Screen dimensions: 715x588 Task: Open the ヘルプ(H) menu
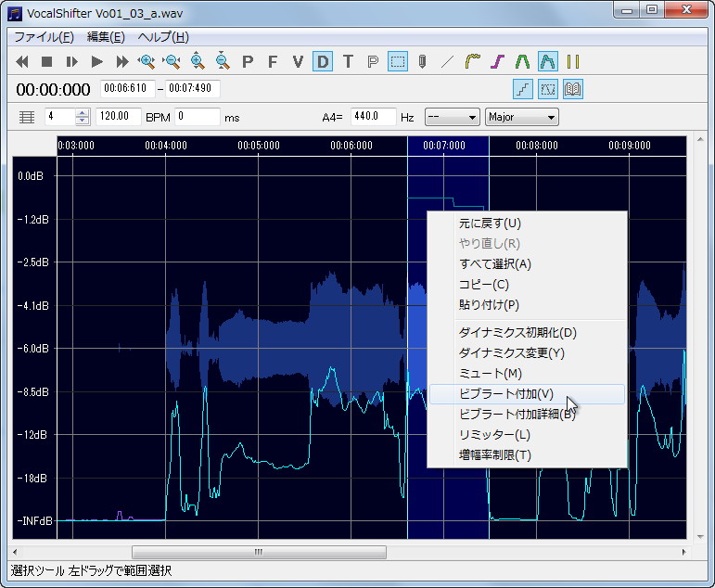point(163,37)
